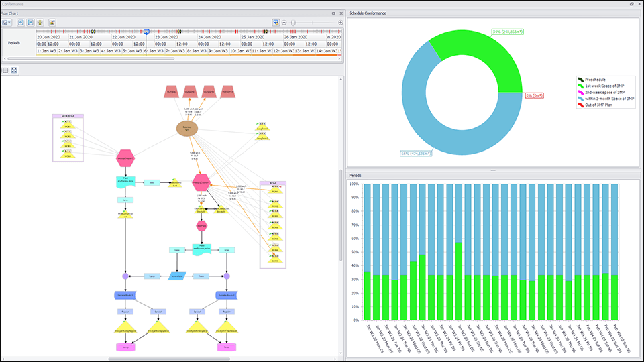Click the Flow Chart panel title

[9, 13]
